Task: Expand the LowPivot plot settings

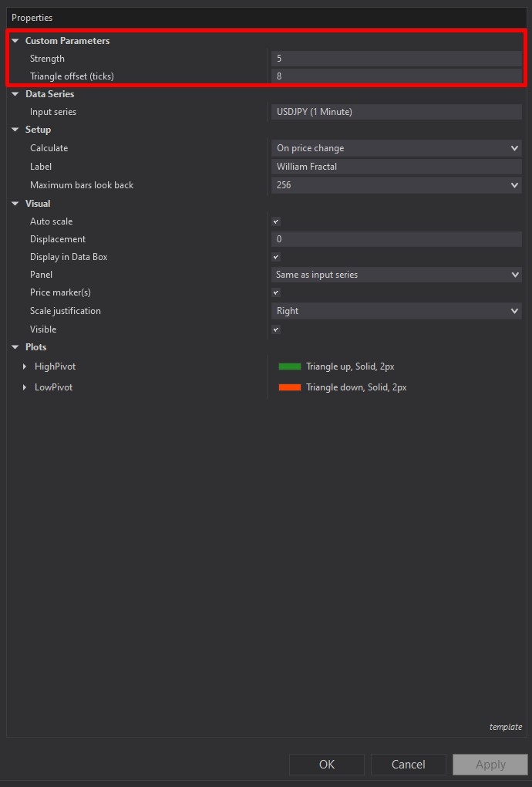Action: 25,387
